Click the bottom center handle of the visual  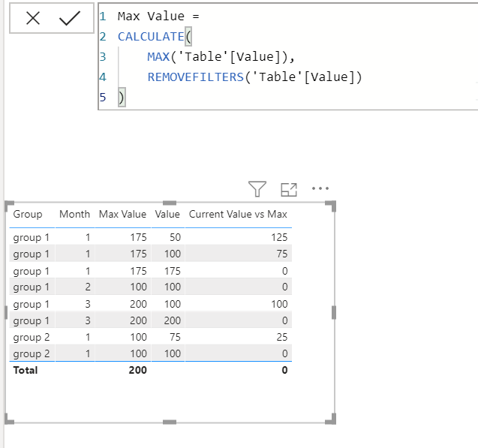coord(170,422)
